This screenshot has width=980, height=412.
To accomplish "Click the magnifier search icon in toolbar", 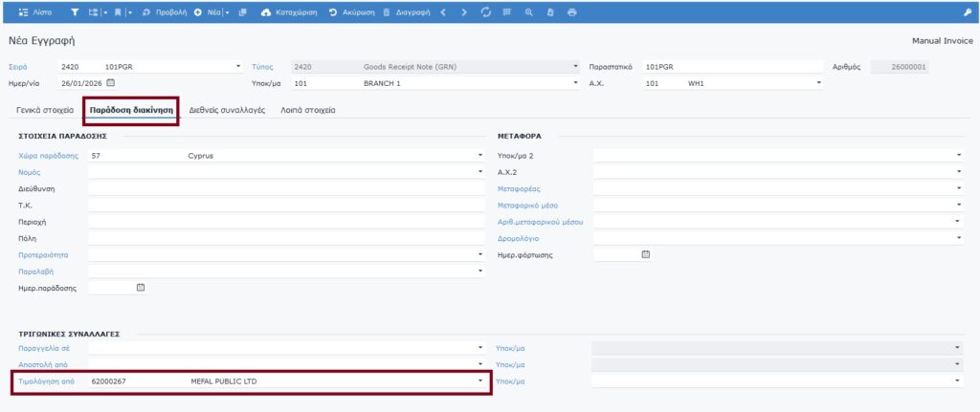I will [529, 12].
